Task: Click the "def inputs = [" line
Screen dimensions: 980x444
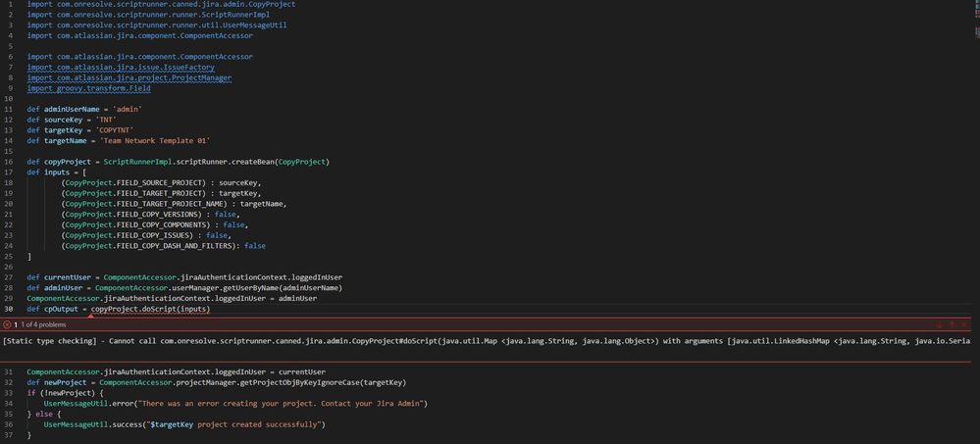Action: 56,173
